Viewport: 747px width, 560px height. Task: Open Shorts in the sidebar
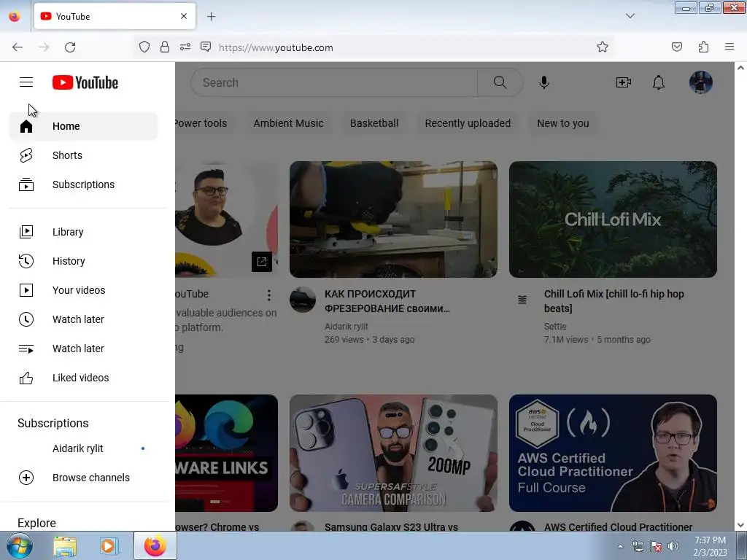coord(83,155)
